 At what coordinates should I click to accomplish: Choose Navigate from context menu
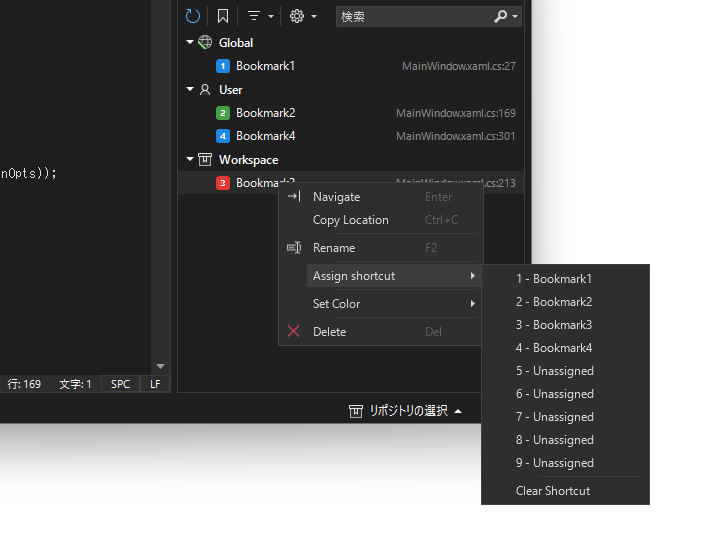(x=381, y=197)
